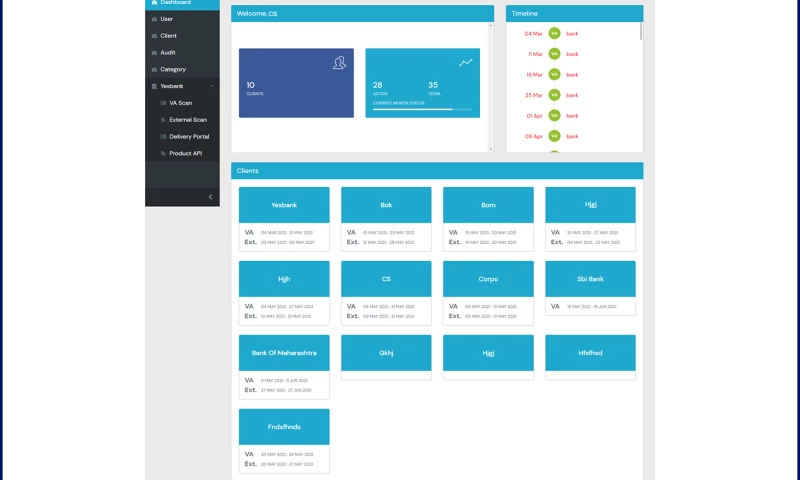Click the Product API feed icon
Viewport: 800px width, 480px height.
tap(163, 154)
